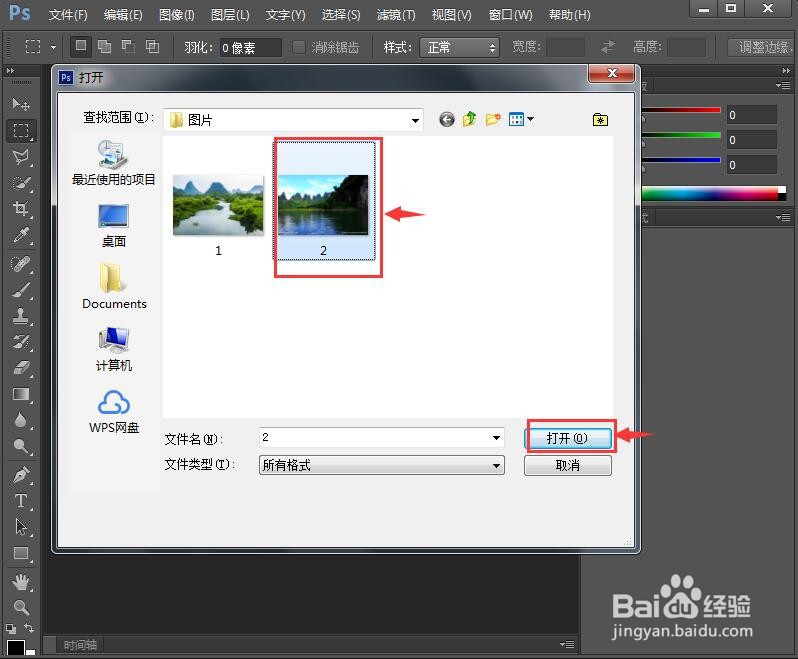The width and height of the screenshot is (798, 659).
Task: Swap foreground and background colors
Action: click(x=29, y=628)
